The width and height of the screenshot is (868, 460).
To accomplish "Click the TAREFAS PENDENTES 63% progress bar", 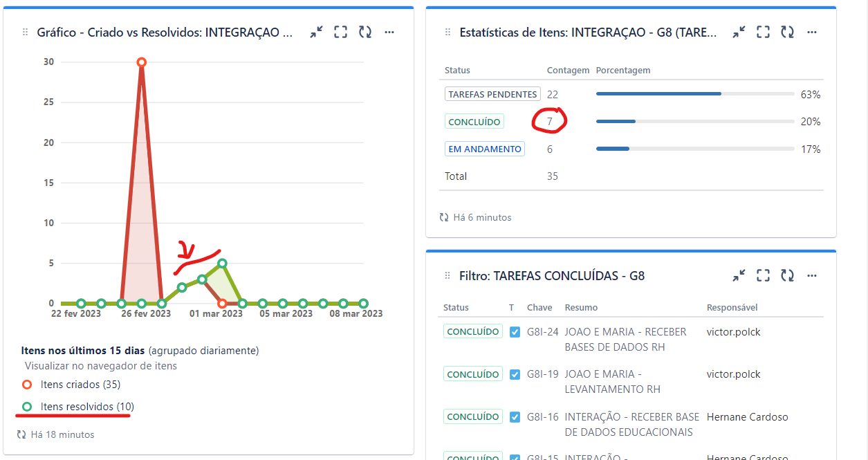I will [x=695, y=94].
